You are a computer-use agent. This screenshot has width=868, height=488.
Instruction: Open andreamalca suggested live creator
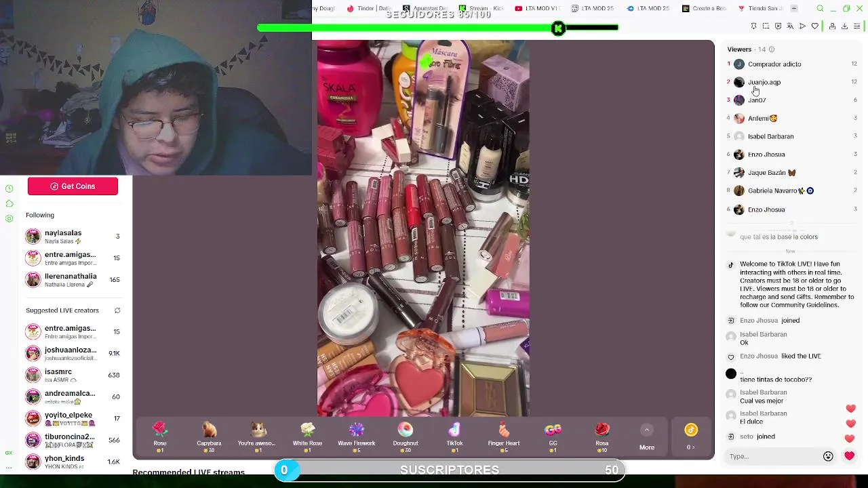[73, 396]
